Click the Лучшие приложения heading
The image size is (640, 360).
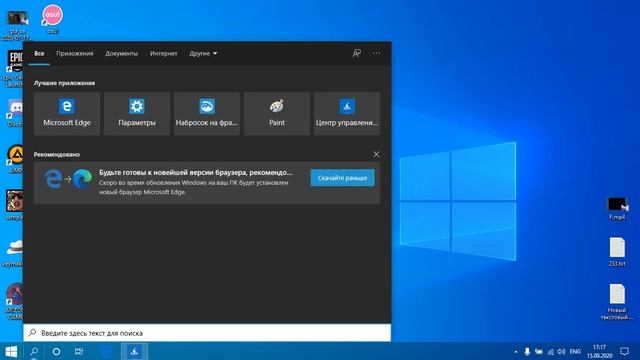point(64,83)
